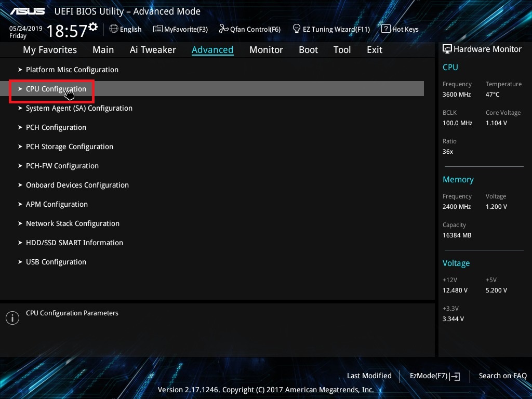
Task: Launch Qfan Control(F6)
Action: tap(255, 29)
